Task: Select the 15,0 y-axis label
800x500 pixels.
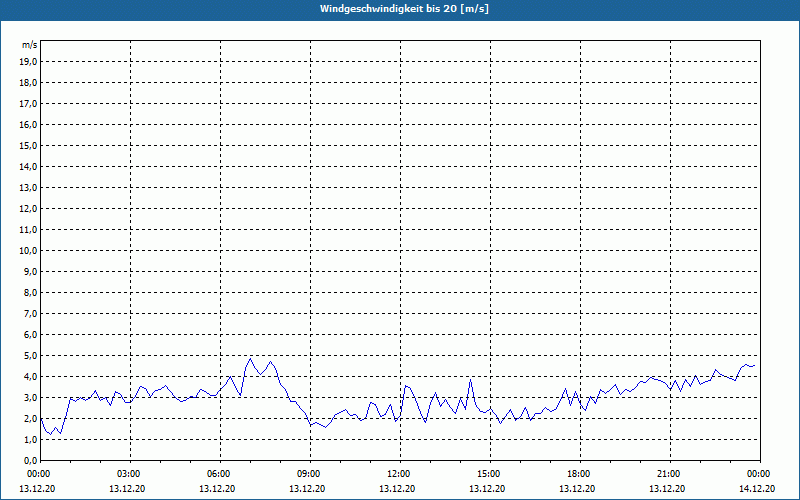Action: (x=29, y=145)
